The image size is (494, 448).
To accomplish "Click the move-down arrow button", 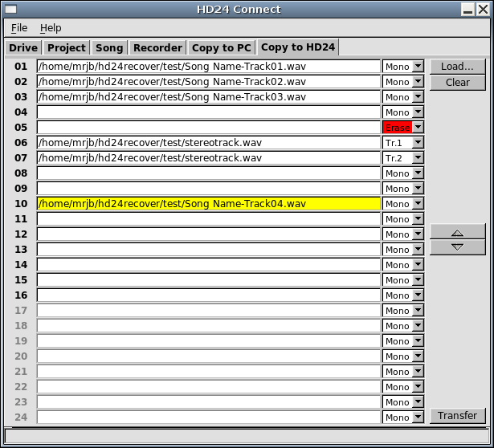I will pyautogui.click(x=457, y=247).
